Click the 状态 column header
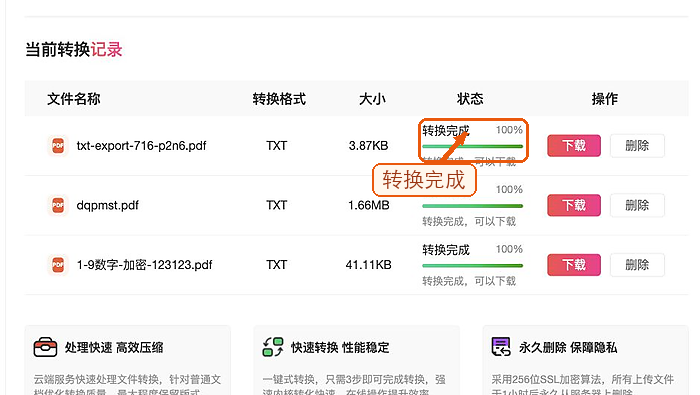This screenshot has width=700, height=395. [x=470, y=99]
